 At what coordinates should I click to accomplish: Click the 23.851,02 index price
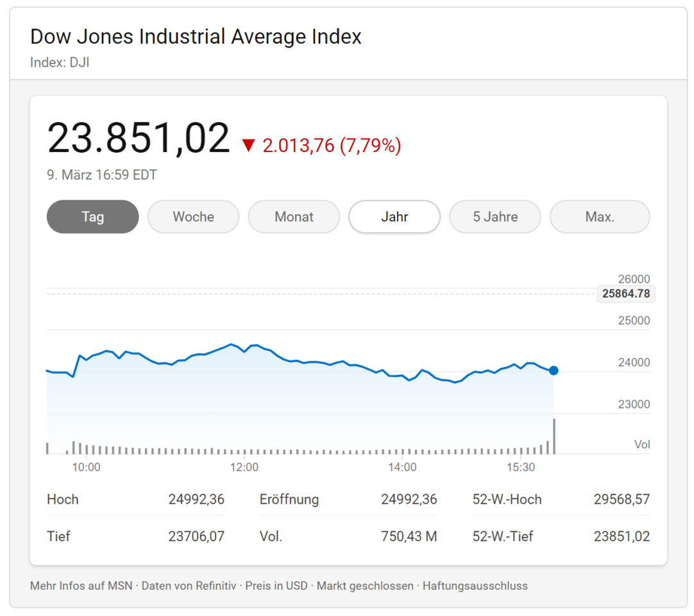tap(139, 138)
